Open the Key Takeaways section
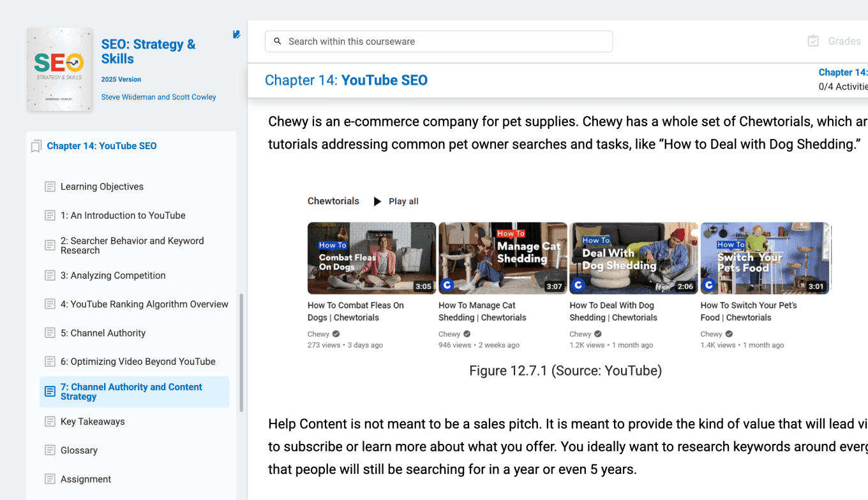This screenshot has width=868, height=500. pyautogui.click(x=93, y=422)
